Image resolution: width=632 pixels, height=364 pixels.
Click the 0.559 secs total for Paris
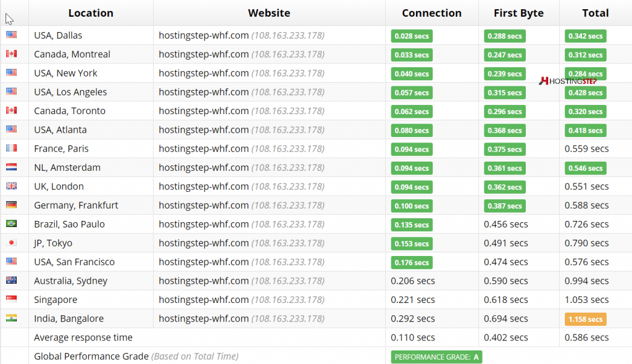(586, 149)
